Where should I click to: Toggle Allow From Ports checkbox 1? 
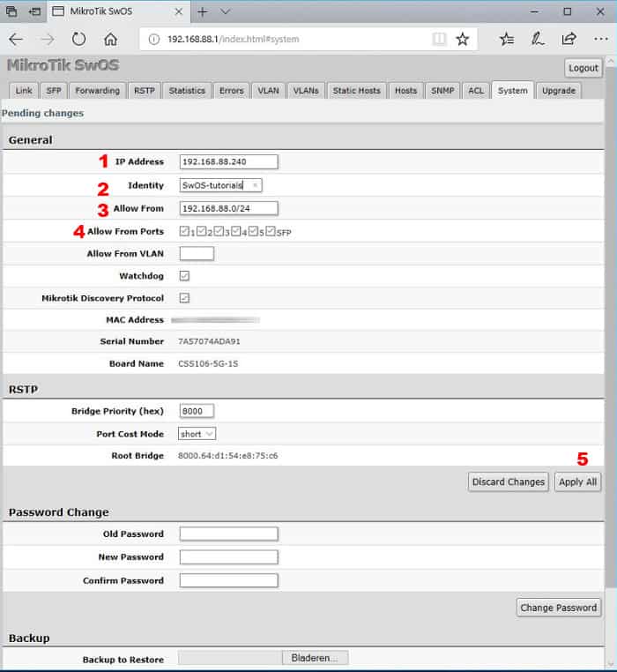[184, 231]
